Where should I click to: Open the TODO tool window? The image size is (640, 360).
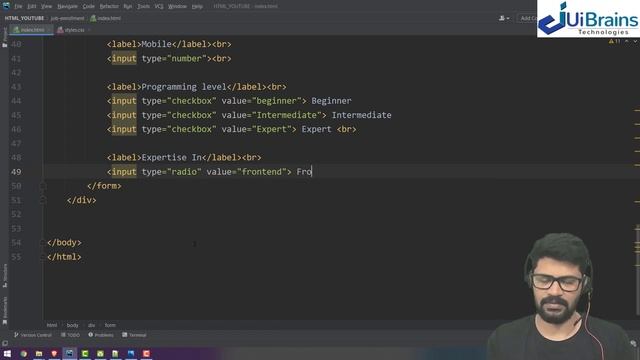tap(71, 335)
